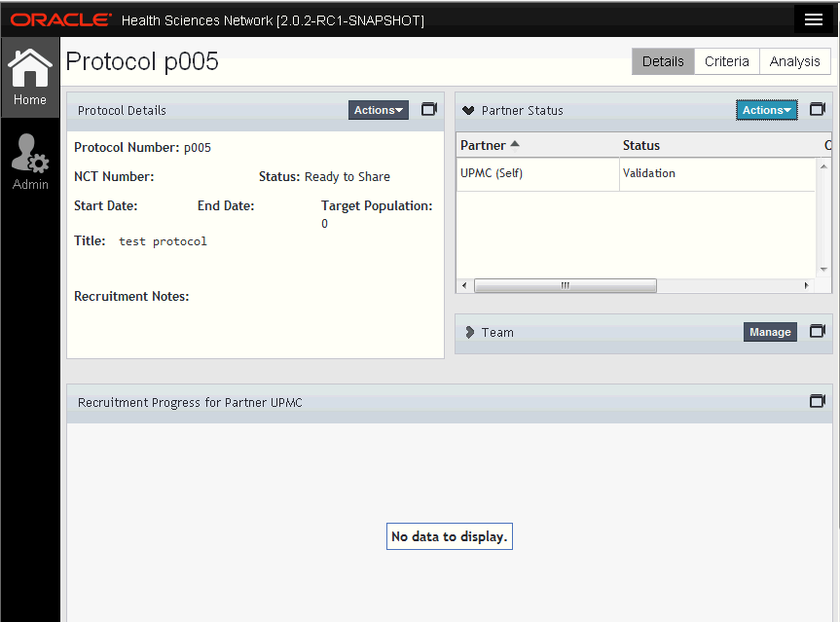Click the scroll down arrow in Partner table
840x622 pixels.
tap(823, 270)
